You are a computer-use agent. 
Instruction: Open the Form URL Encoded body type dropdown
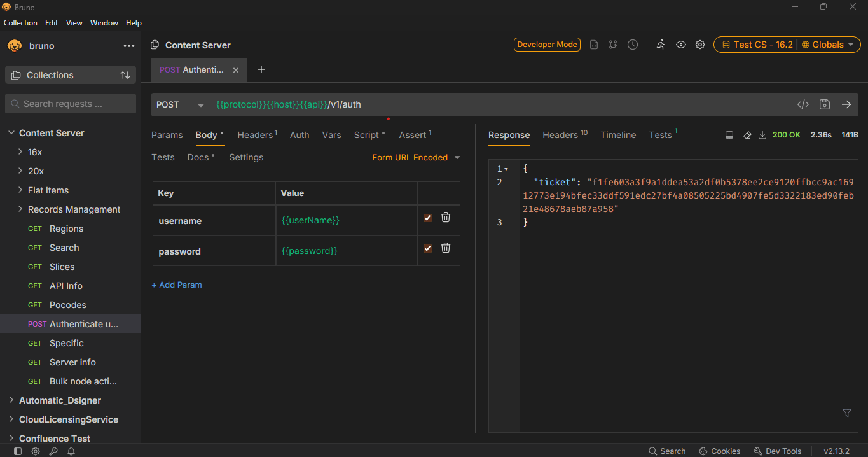[x=416, y=158]
